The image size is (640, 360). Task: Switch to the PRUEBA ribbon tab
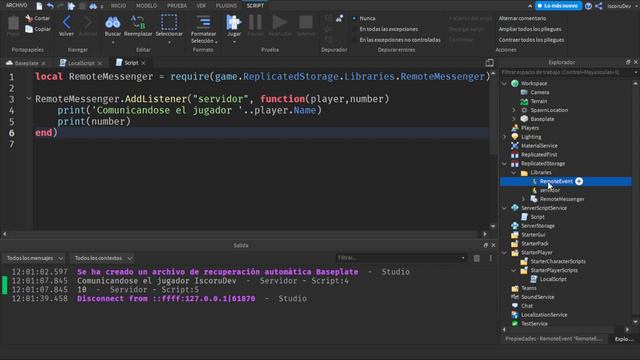pyautogui.click(x=177, y=6)
